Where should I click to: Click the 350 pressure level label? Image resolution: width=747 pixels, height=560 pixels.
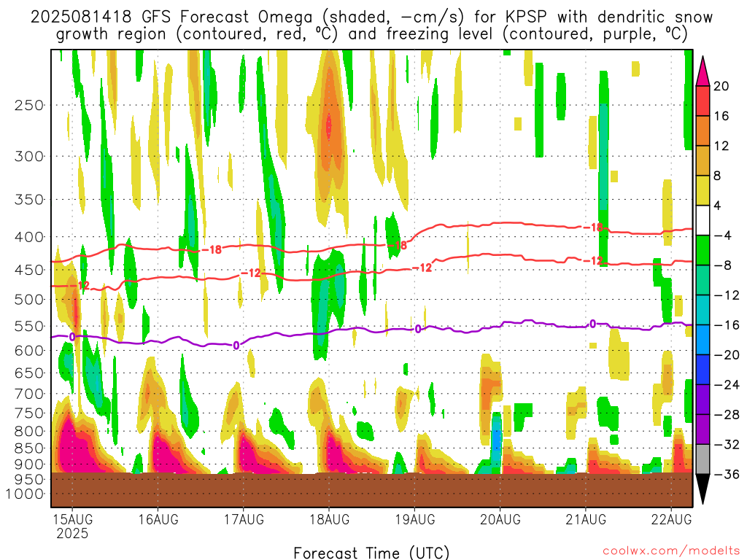(29, 200)
